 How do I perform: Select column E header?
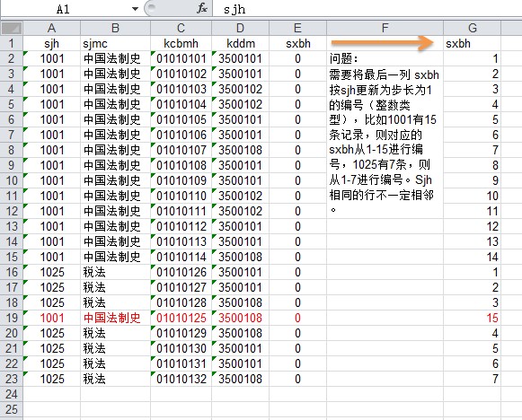pyautogui.click(x=297, y=28)
